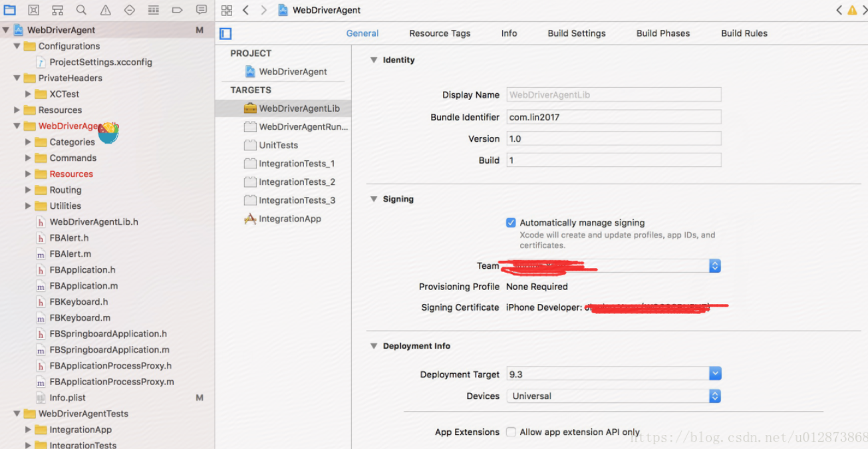Go forward with the right chevron
The width and height of the screenshot is (868, 449).
click(x=264, y=10)
